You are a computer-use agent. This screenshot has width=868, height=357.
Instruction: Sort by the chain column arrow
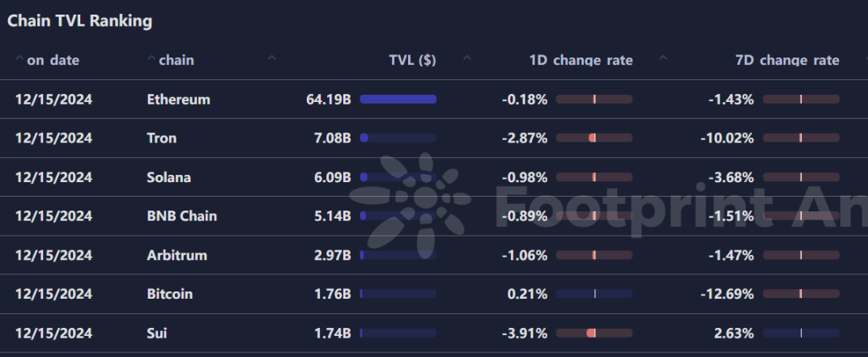click(x=151, y=57)
